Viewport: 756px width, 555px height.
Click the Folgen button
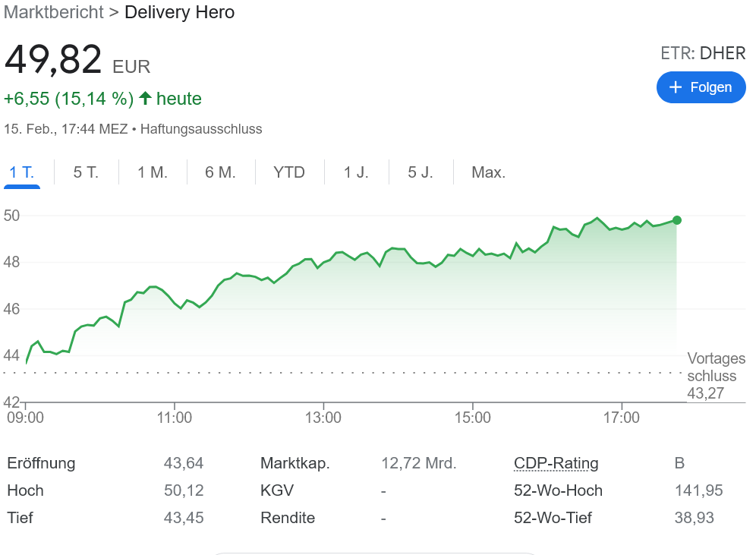(701, 87)
